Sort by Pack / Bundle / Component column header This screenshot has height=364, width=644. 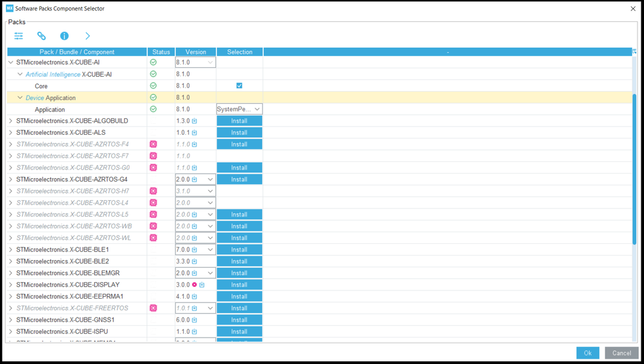click(77, 52)
